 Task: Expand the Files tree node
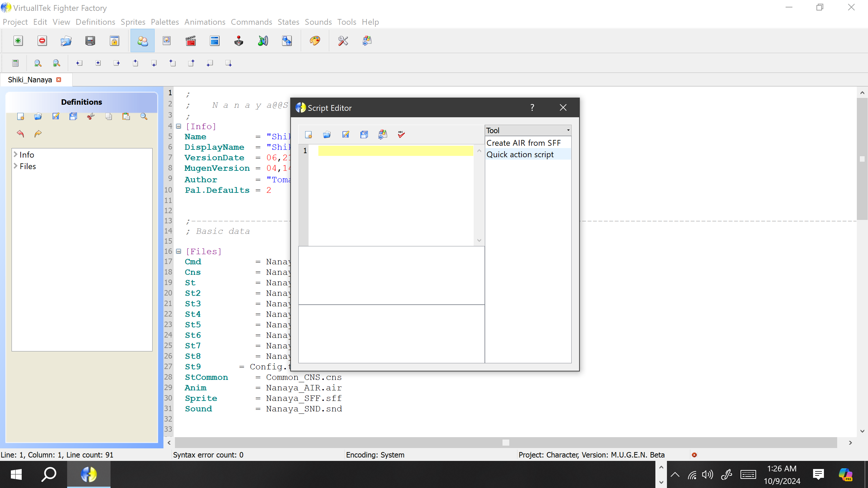click(x=16, y=166)
